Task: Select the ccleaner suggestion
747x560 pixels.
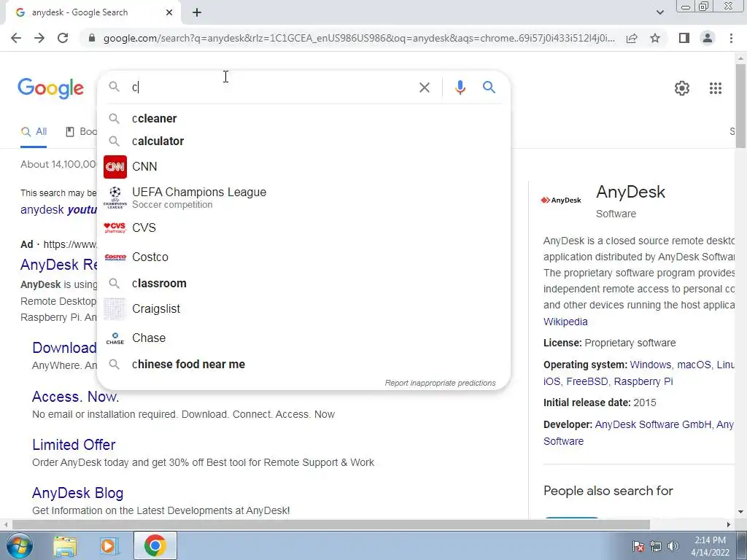Action: [303, 119]
